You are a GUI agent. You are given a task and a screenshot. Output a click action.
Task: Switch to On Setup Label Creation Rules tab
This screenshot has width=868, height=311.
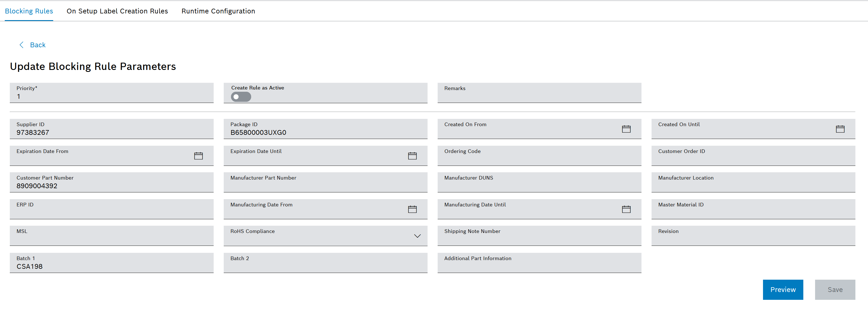pos(117,11)
